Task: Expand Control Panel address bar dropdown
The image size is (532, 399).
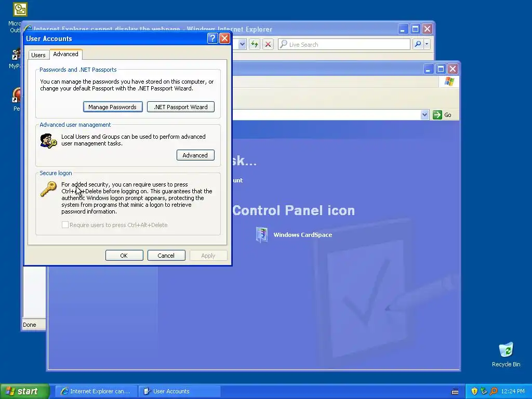Action: (x=425, y=115)
